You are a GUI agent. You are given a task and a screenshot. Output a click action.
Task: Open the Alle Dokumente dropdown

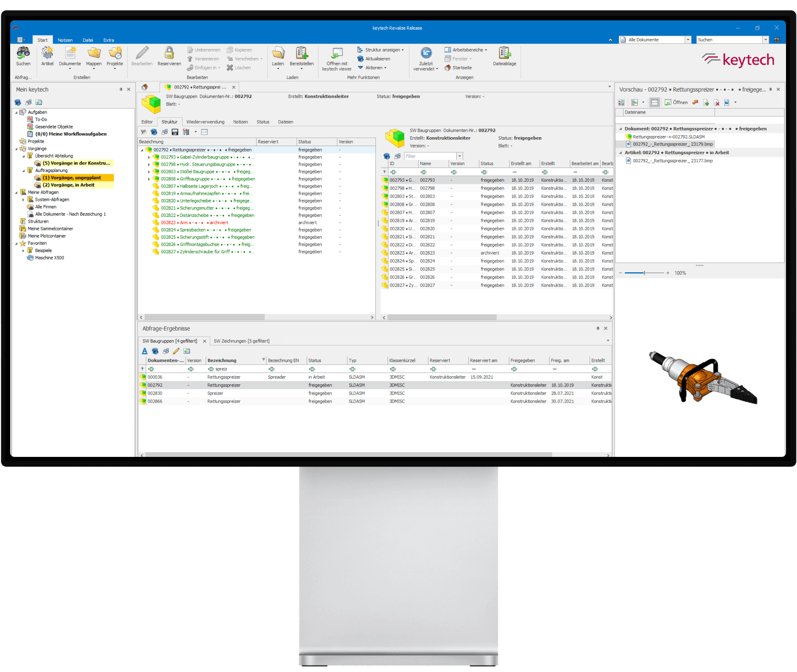pos(688,39)
